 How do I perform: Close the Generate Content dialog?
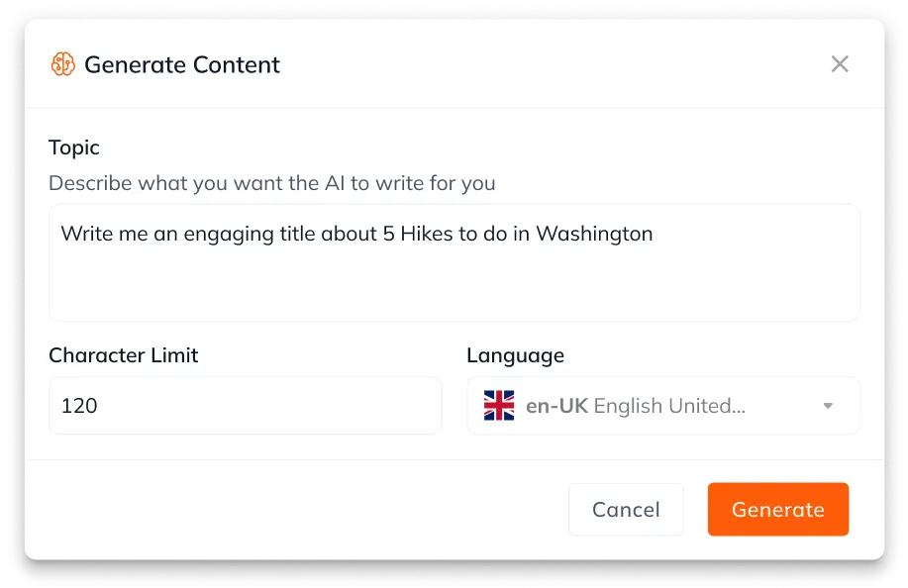click(840, 63)
